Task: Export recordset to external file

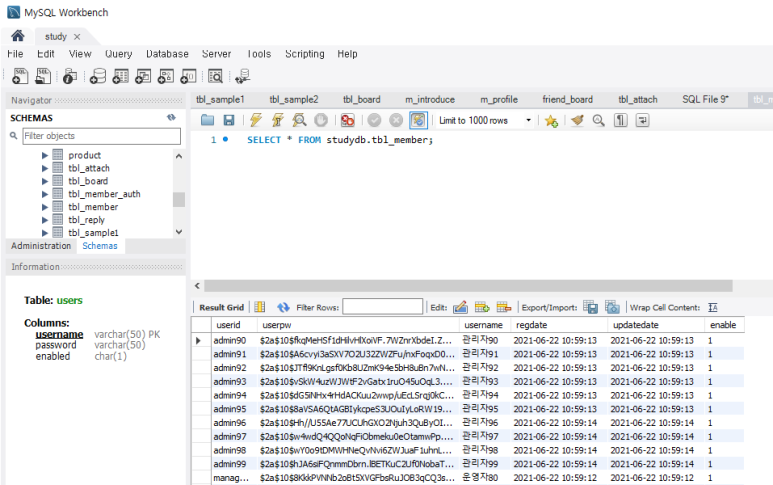Action: [590, 307]
